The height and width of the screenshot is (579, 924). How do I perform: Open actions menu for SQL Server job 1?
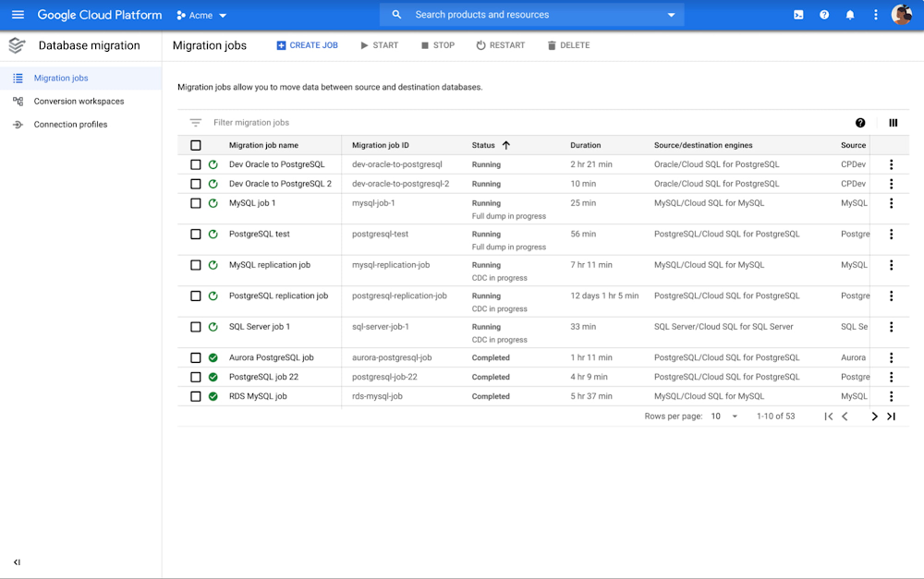(891, 327)
